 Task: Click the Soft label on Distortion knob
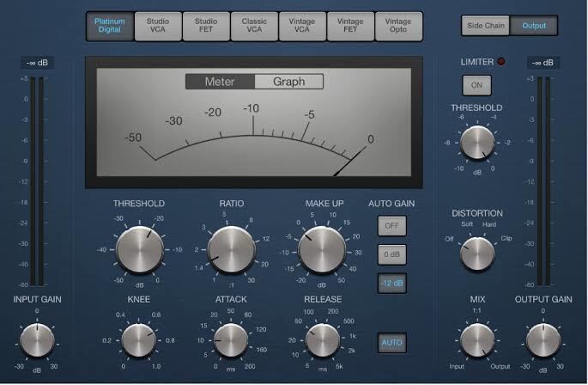click(x=467, y=224)
